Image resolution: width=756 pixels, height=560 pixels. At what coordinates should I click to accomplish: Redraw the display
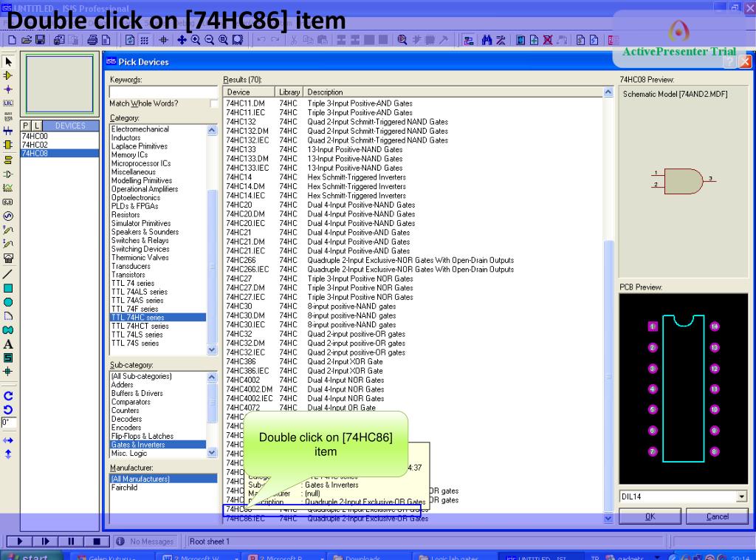click(x=130, y=40)
